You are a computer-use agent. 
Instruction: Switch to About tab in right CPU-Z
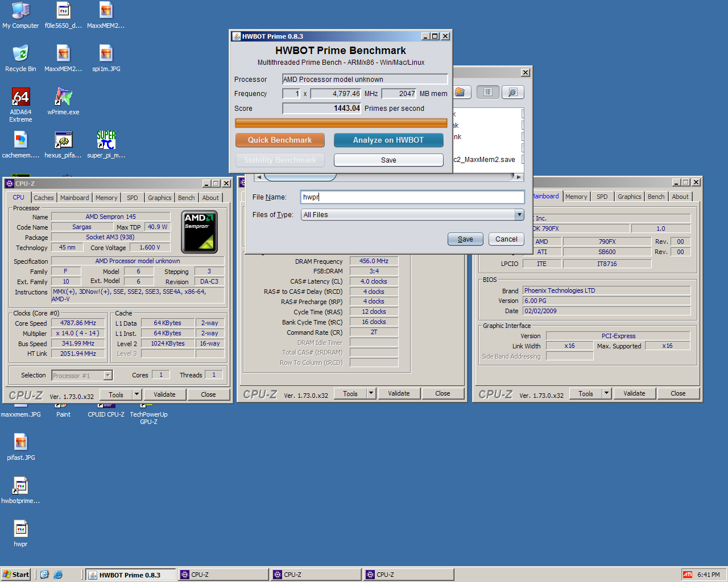point(680,197)
